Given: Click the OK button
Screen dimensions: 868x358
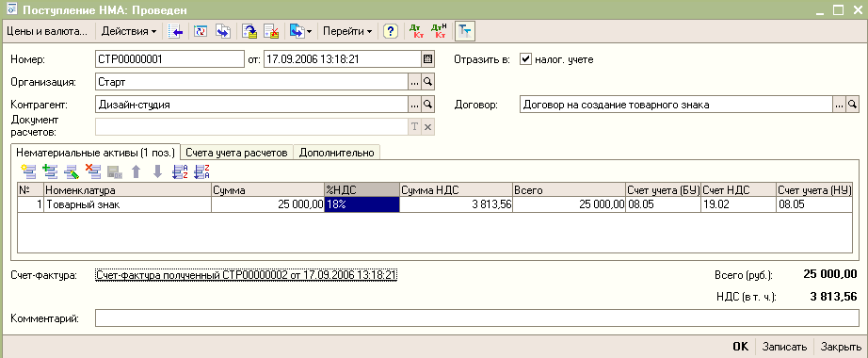Looking at the screenshot, I should [x=740, y=347].
